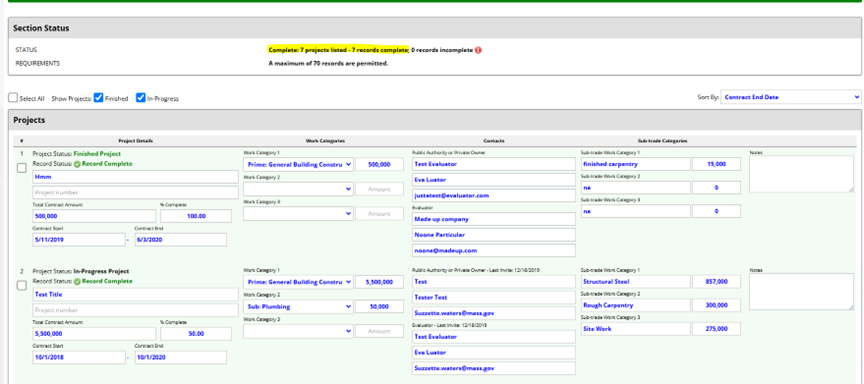Image resolution: width=864 pixels, height=384 pixels.
Task: Click the Projects panel heading
Action: (x=29, y=120)
